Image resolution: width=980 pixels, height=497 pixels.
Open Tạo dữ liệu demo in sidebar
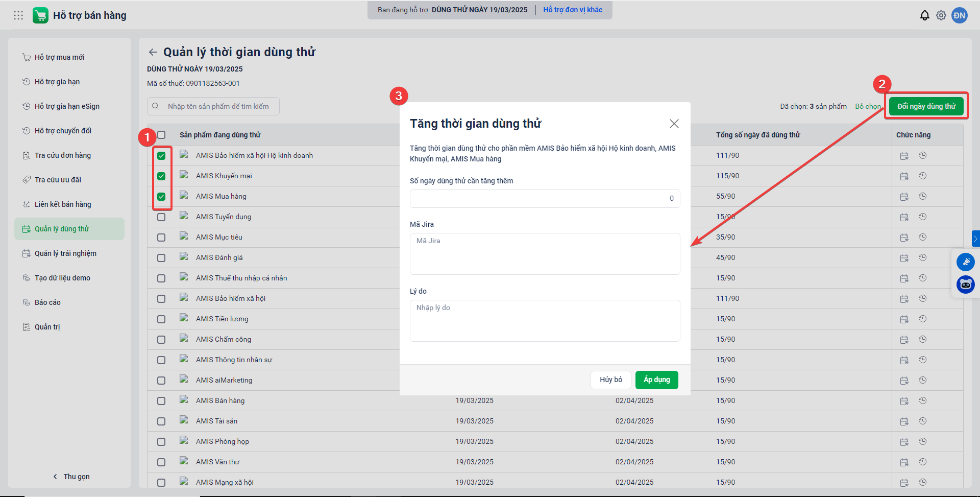pos(69,278)
